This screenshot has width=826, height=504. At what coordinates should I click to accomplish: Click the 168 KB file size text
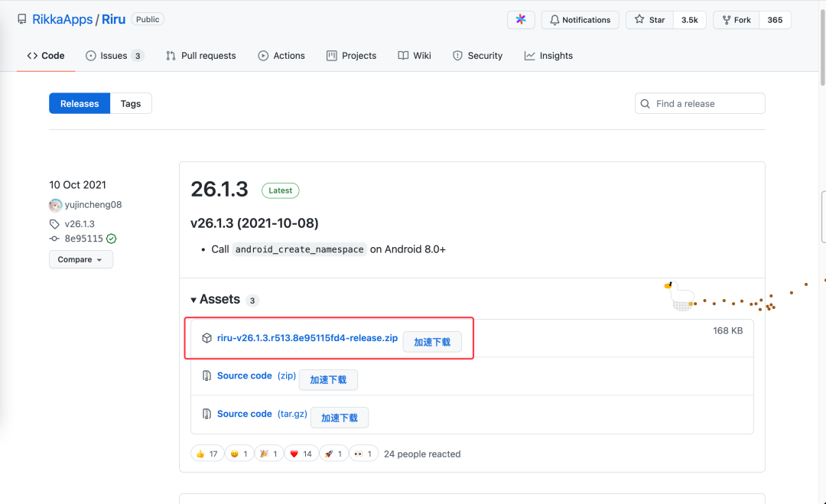727,330
